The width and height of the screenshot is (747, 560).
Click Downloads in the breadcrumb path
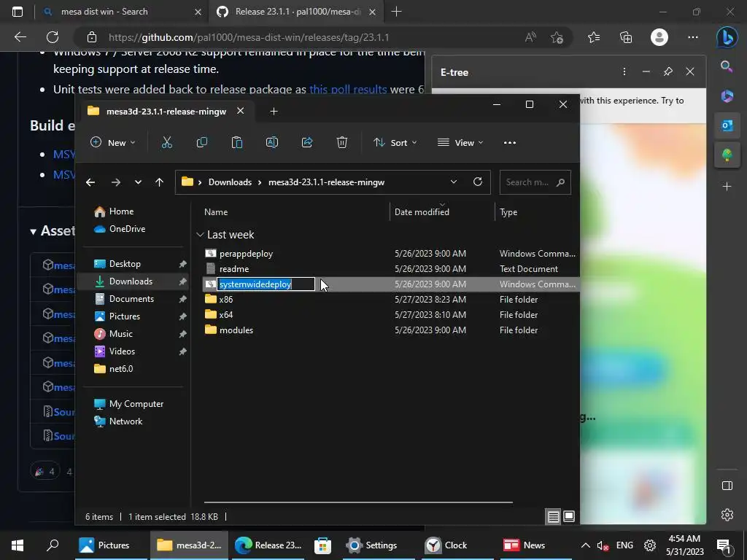230,182
